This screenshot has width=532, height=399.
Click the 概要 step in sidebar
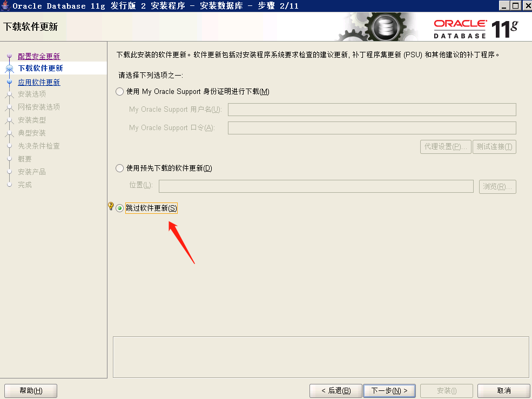click(25, 159)
